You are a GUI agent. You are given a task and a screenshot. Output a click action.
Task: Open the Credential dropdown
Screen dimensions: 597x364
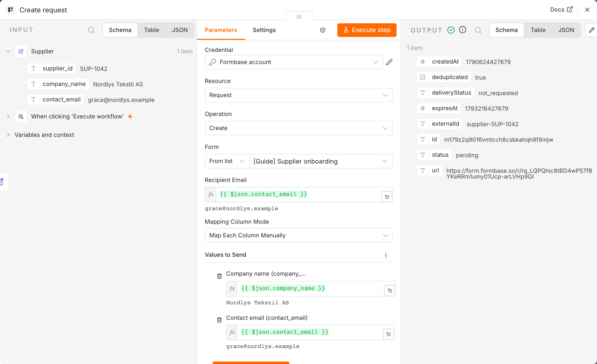[294, 62]
